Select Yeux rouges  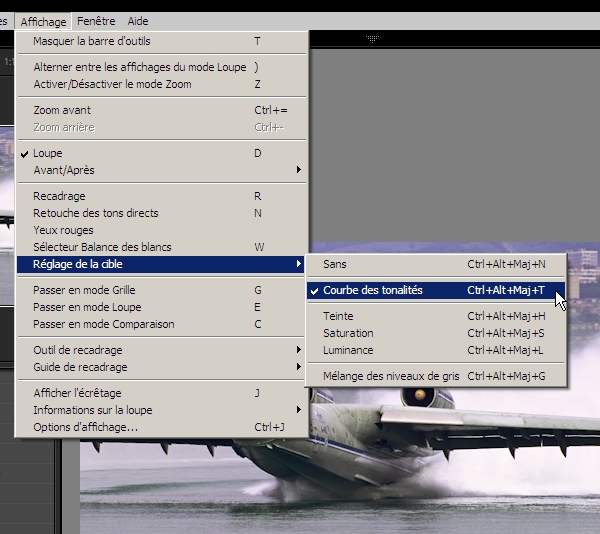(x=161, y=230)
